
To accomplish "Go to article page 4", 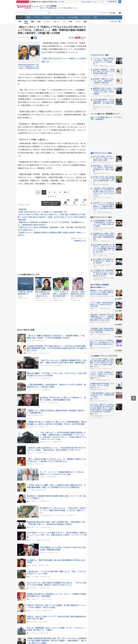I will (x=60, y=192).
